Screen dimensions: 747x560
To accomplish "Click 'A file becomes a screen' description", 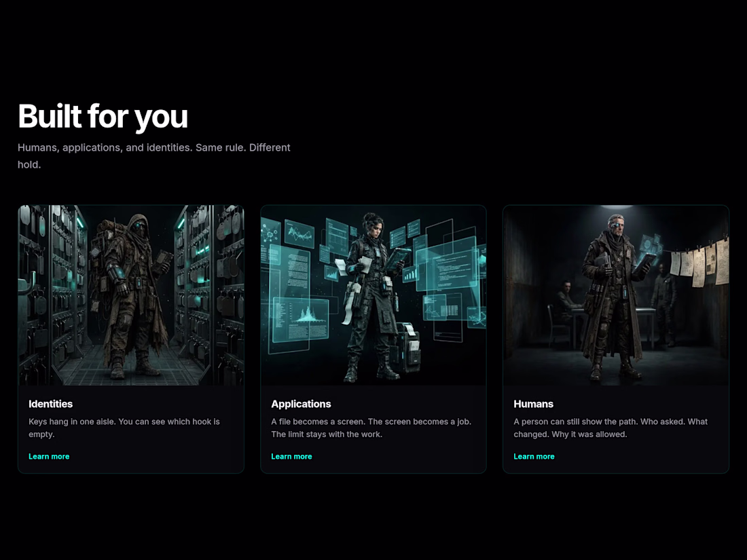I will tap(371, 428).
